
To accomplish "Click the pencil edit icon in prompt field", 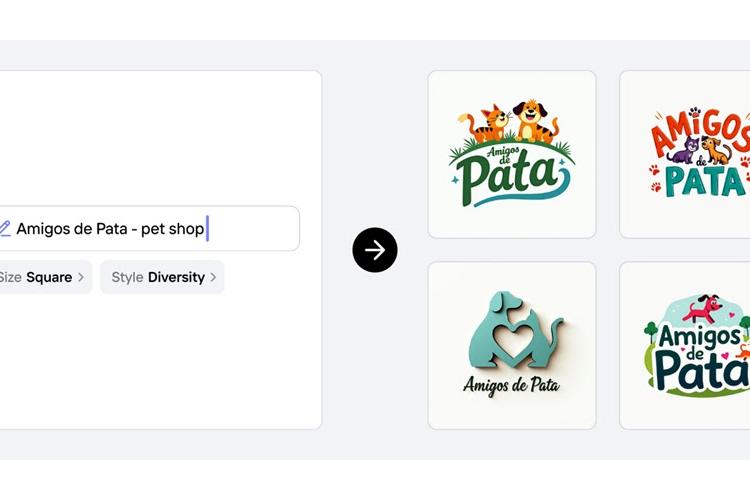I will click(x=4, y=229).
